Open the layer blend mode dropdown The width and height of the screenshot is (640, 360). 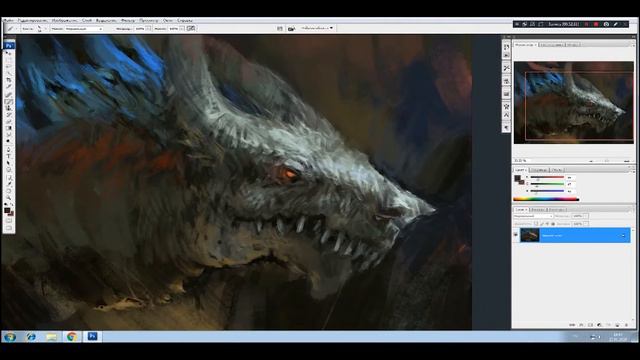point(533,216)
